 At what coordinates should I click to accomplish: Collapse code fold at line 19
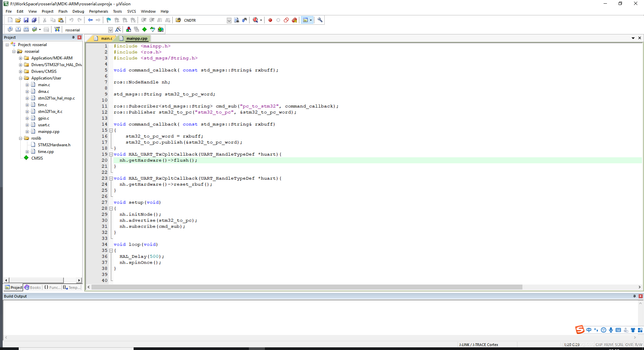coord(111,154)
